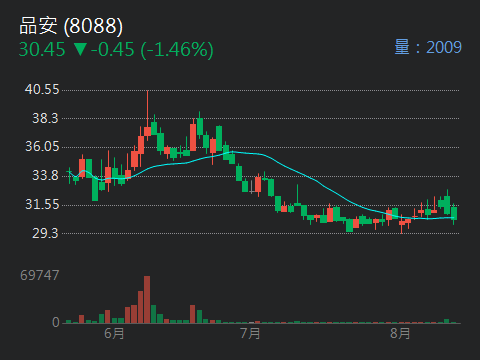Viewport: 480px width, 360px height.
Task: Select the 31.55 price axis label
Action: [42, 204]
